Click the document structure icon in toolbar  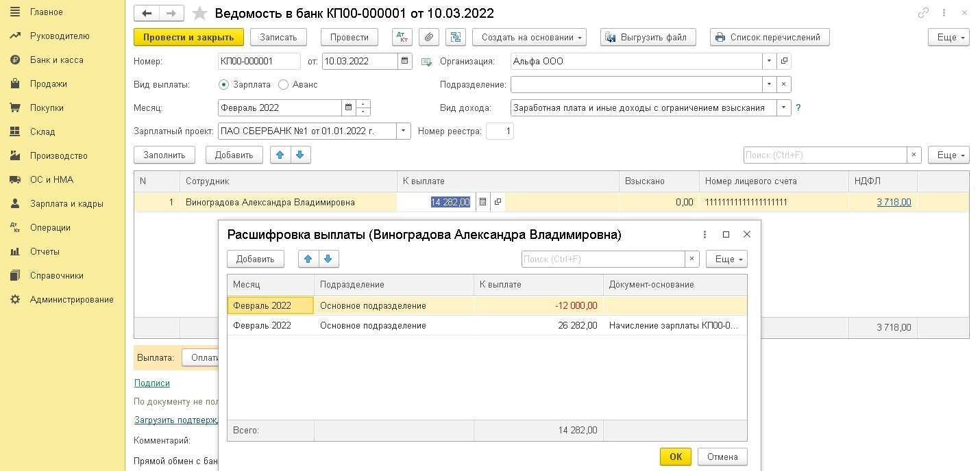pyautogui.click(x=455, y=38)
